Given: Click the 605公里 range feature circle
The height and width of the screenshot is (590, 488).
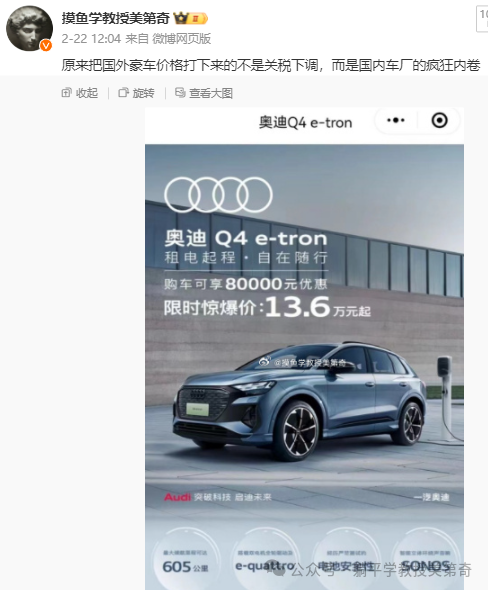Looking at the screenshot, I should [x=186, y=558].
